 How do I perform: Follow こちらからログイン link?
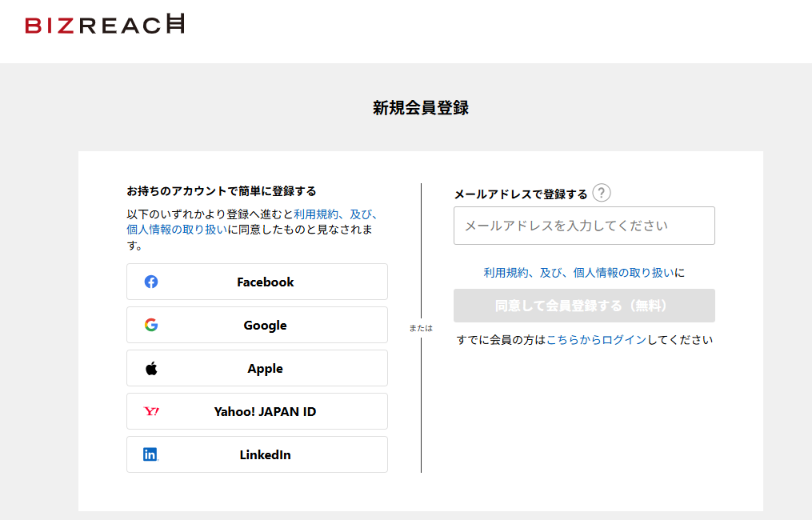(x=597, y=340)
